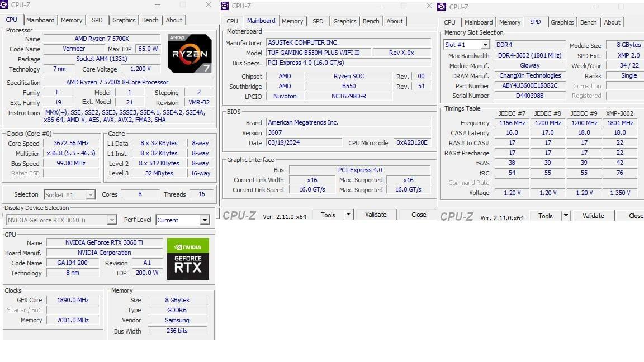Click the manufacturer 'ASUSTeK COMPUTER INC.'

[349, 42]
